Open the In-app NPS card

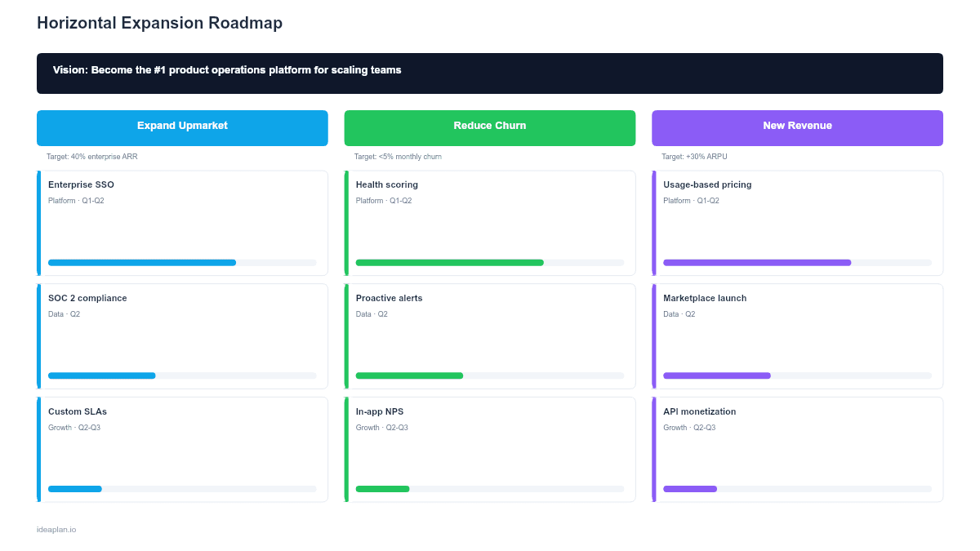click(x=490, y=449)
